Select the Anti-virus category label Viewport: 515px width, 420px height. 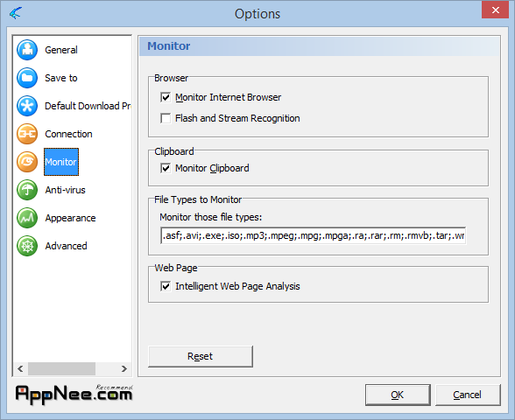coord(65,190)
